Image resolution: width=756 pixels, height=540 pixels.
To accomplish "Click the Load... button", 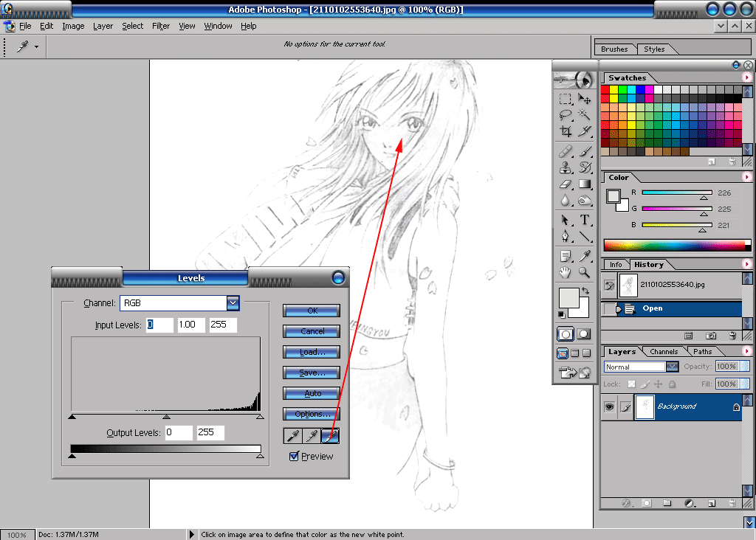I will pyautogui.click(x=312, y=352).
